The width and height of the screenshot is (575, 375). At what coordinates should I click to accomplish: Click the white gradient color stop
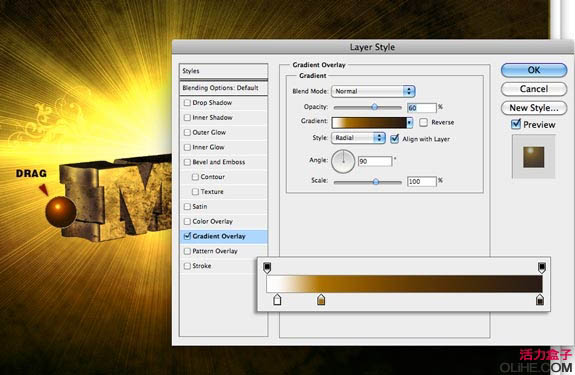pos(277,299)
